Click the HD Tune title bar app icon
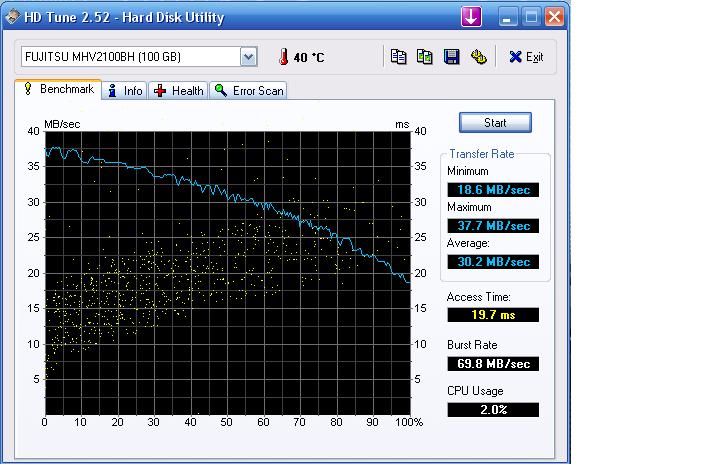This screenshot has width=720, height=464. click(14, 17)
